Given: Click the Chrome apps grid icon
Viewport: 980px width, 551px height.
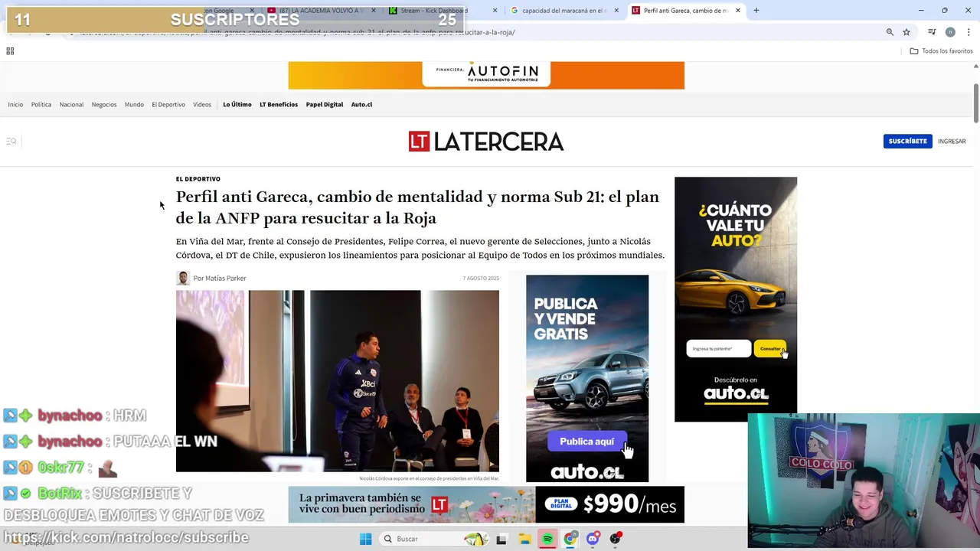Looking at the screenshot, I should click(x=10, y=51).
